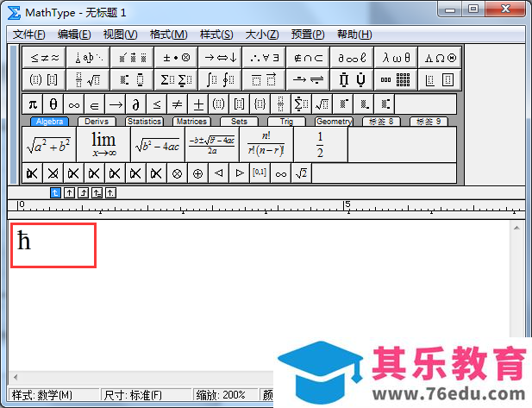Open the operator symbols palette (±•⊗)

pyautogui.click(x=176, y=58)
